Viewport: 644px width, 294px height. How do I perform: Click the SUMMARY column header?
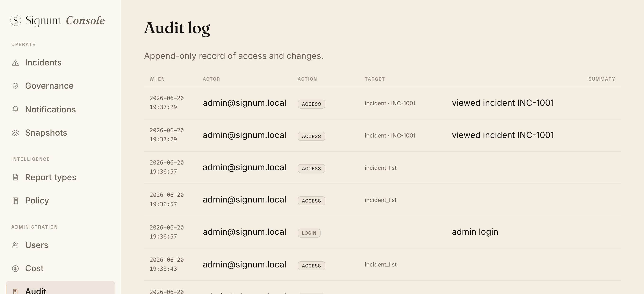pyautogui.click(x=602, y=79)
